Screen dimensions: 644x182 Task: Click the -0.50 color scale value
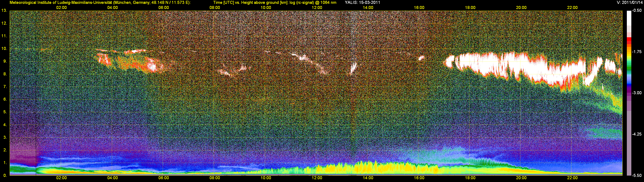click(636, 10)
